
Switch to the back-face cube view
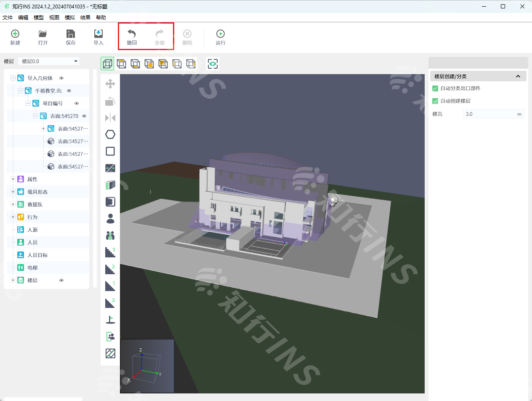(x=163, y=64)
